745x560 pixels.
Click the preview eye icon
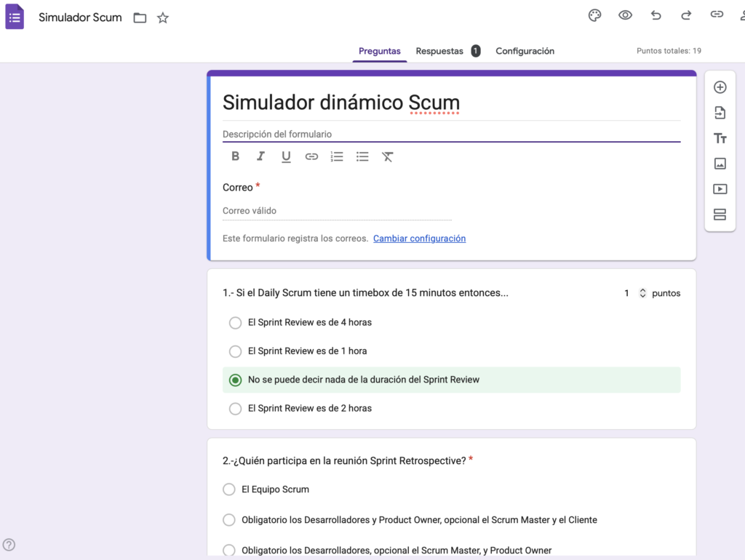[x=625, y=16]
